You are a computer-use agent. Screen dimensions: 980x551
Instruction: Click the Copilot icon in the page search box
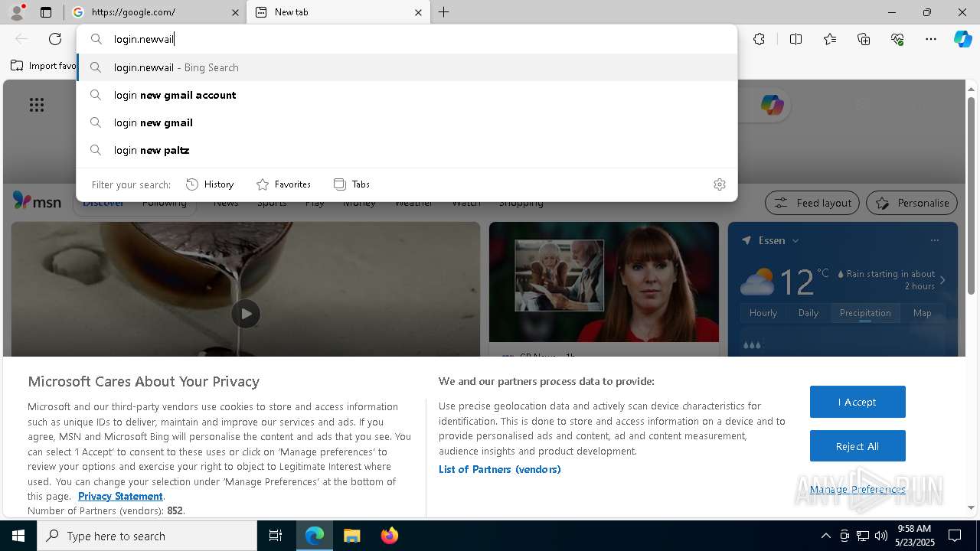click(x=772, y=105)
